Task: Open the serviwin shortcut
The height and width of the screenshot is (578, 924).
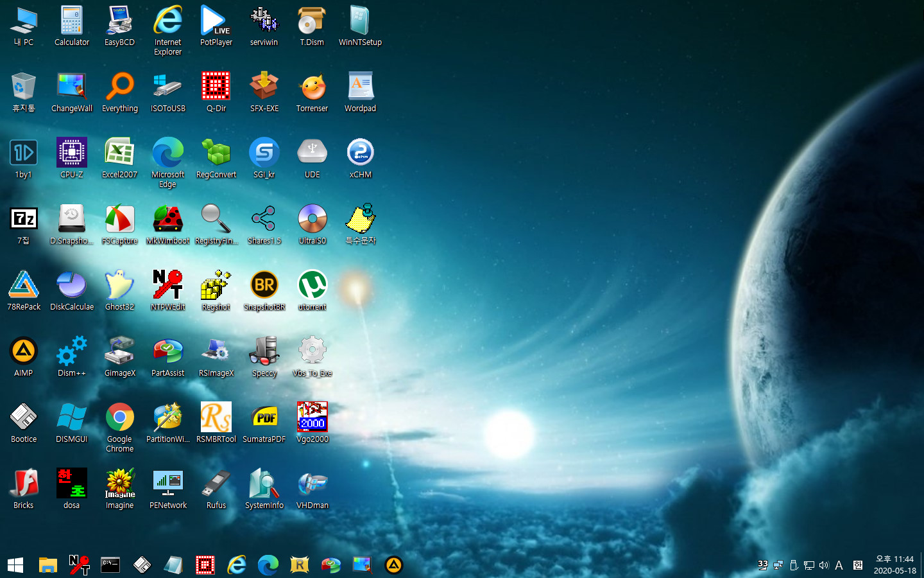Action: click(x=264, y=26)
